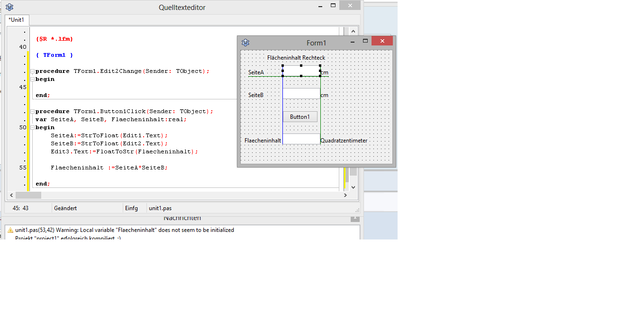
Task: Select the Quadratzentimeter label on the form
Action: [x=344, y=141]
